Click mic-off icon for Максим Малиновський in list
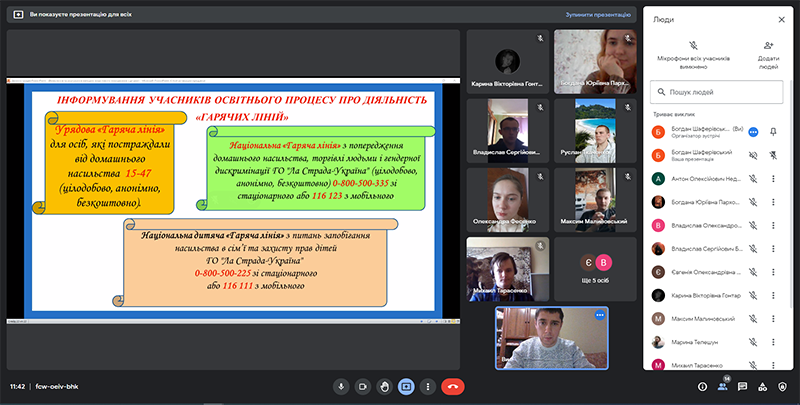 point(753,319)
